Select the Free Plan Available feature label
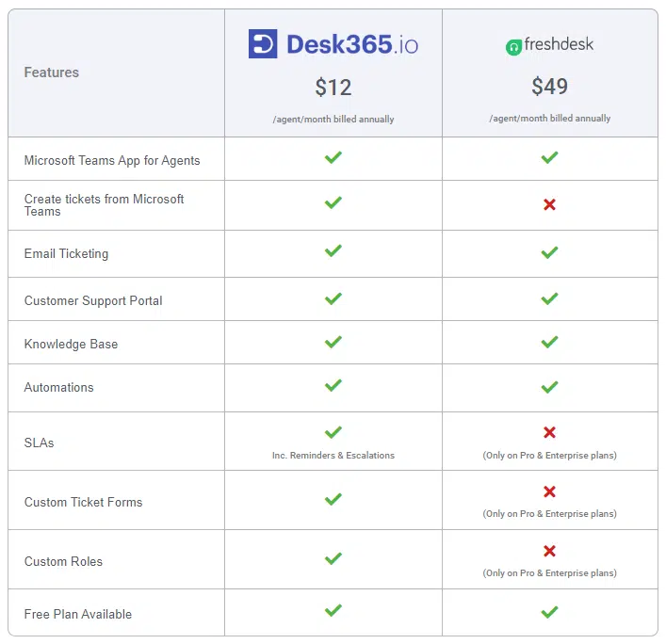The width and height of the screenshot is (666, 644). (78, 614)
